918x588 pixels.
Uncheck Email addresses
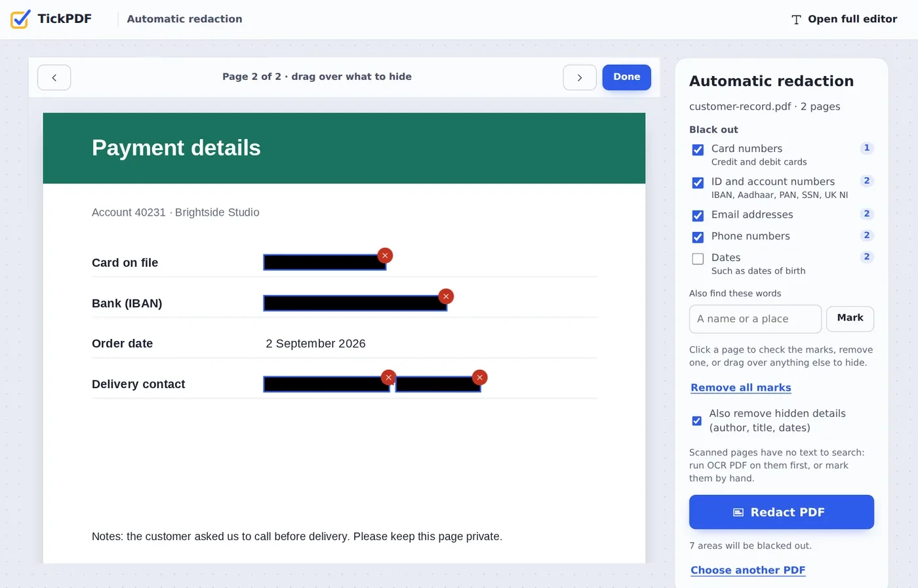coord(698,216)
